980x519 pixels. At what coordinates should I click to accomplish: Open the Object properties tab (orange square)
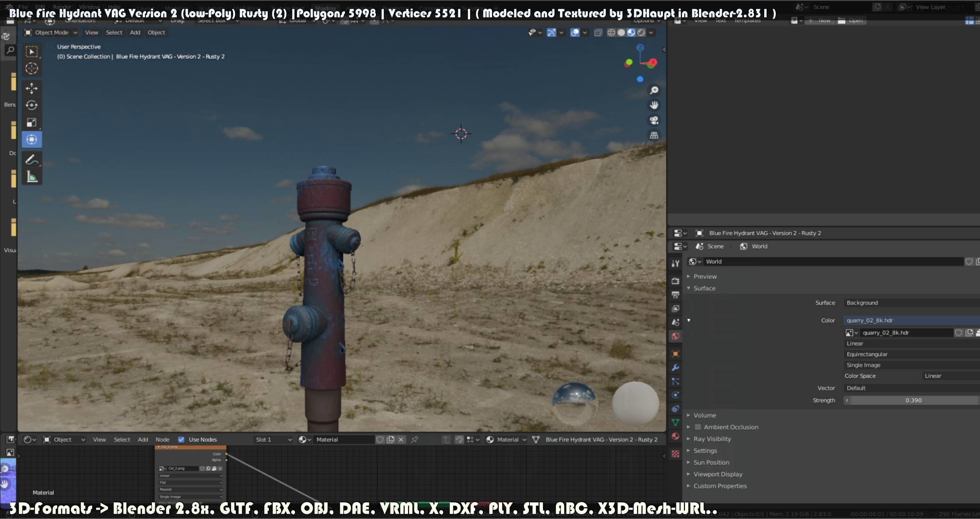click(675, 354)
